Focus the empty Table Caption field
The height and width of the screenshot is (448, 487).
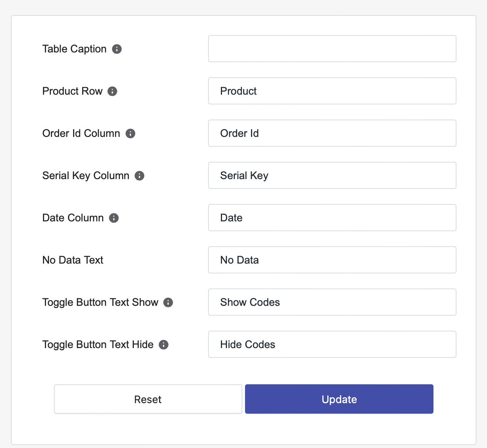(x=332, y=49)
